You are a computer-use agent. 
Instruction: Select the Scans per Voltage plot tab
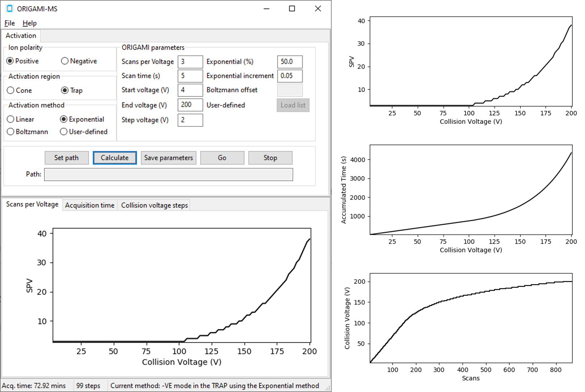[32, 204]
